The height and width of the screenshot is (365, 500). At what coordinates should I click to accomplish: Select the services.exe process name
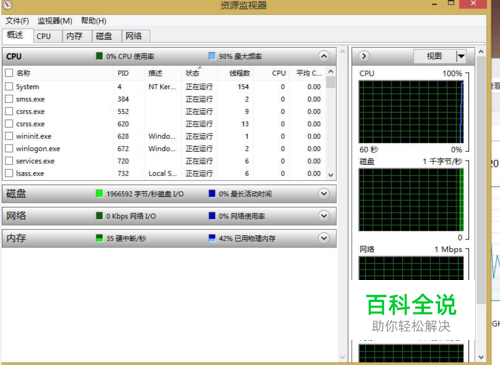35,161
